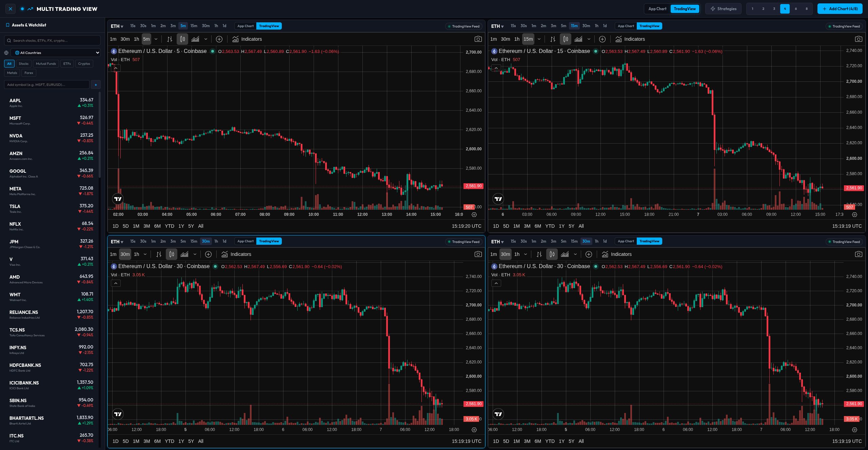Toggle TradingView in the bottom-left chart
868x450 pixels.
tap(269, 241)
